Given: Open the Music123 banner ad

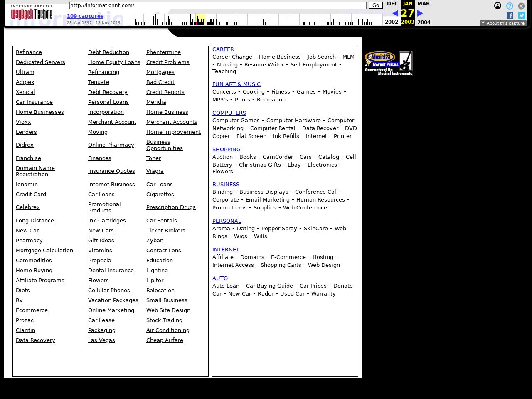Looking at the screenshot, I should pos(389,63).
